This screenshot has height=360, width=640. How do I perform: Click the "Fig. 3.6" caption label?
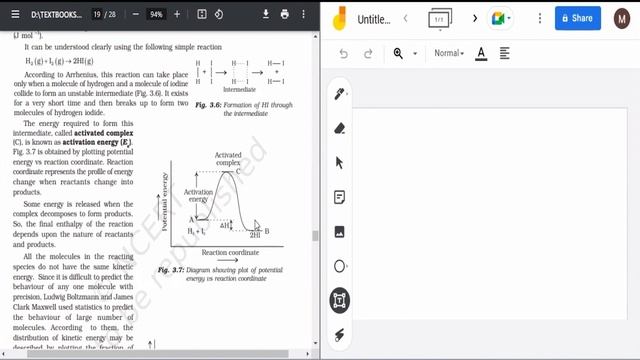208,105
